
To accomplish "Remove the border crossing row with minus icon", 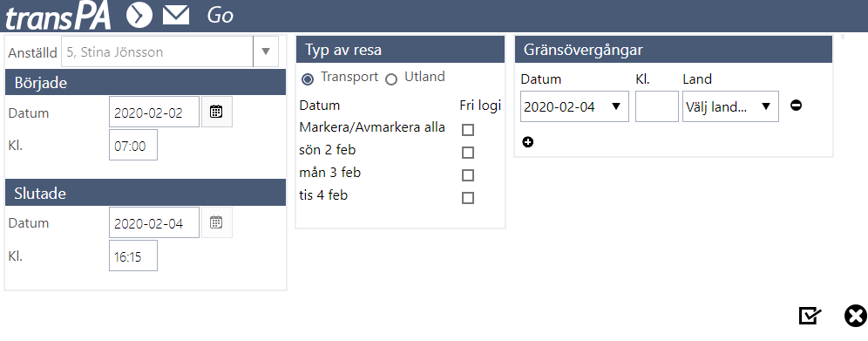I will pos(796,106).
